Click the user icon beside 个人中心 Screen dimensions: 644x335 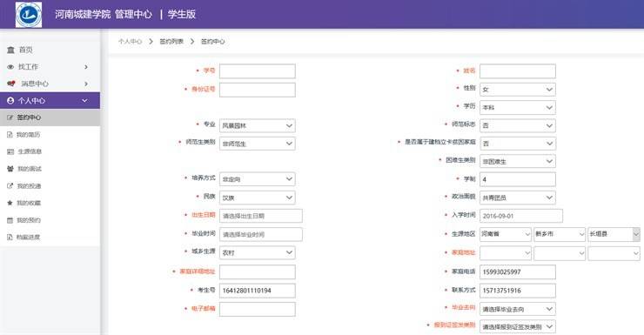pyautogui.click(x=10, y=100)
